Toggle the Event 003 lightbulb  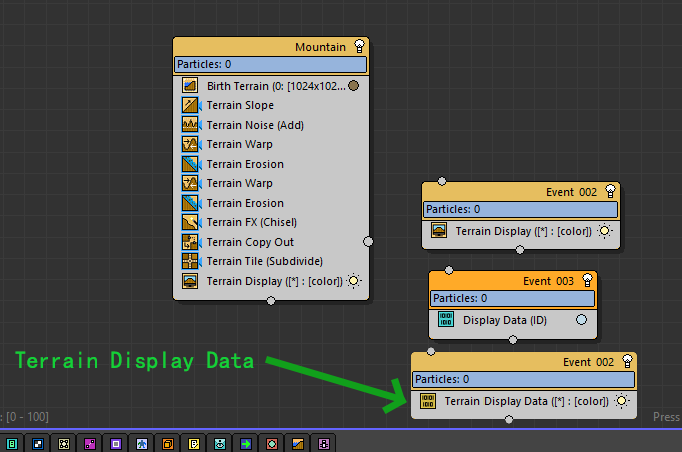click(588, 281)
